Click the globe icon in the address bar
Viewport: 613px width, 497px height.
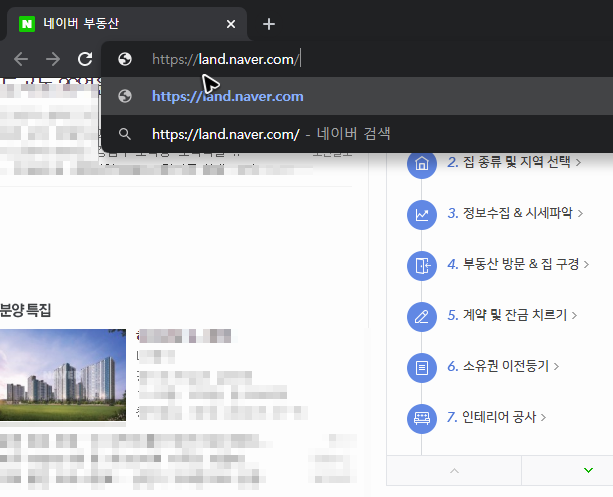tap(125, 59)
